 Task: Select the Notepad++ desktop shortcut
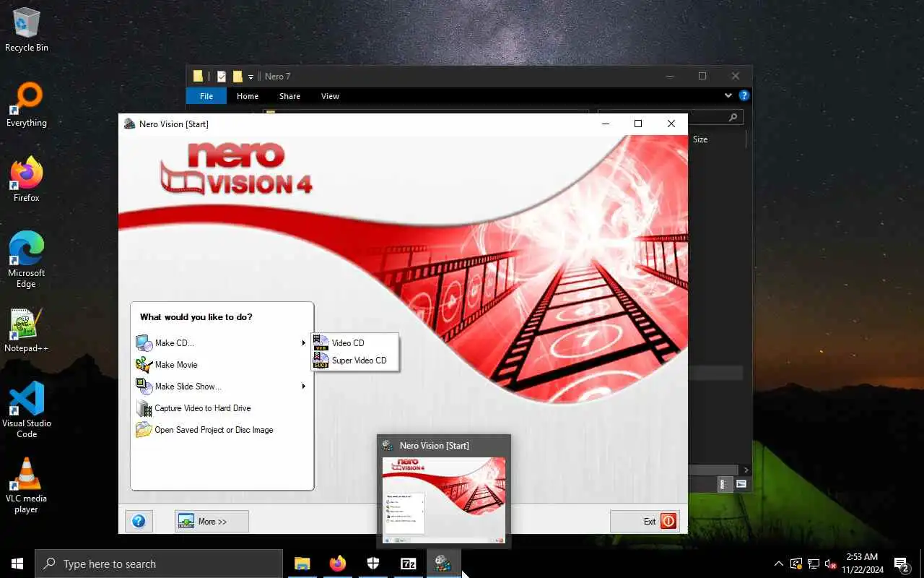[x=27, y=330]
